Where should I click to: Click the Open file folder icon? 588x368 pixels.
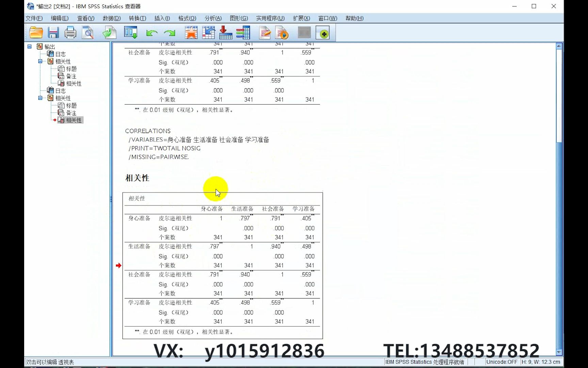click(x=36, y=33)
